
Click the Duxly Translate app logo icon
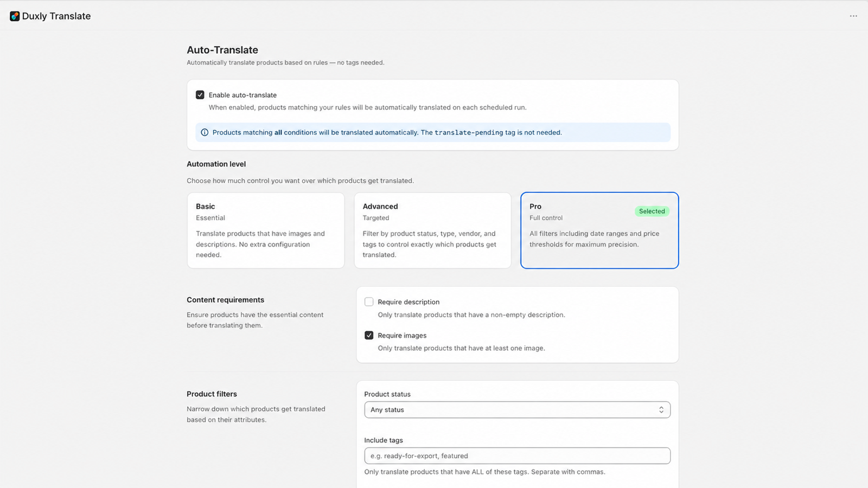coord(15,16)
